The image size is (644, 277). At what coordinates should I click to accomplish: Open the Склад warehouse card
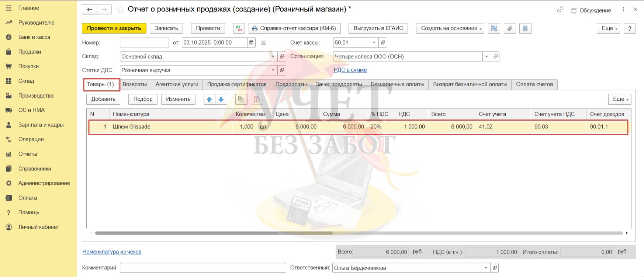282,56
